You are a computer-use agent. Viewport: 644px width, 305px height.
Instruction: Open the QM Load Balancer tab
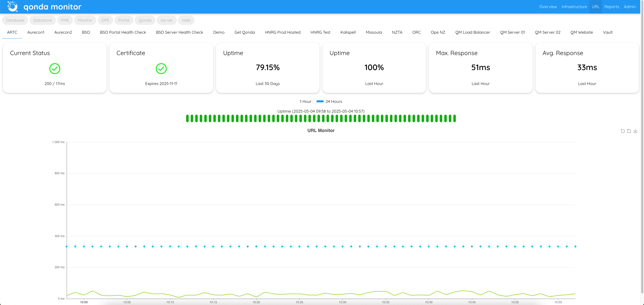[x=472, y=32]
